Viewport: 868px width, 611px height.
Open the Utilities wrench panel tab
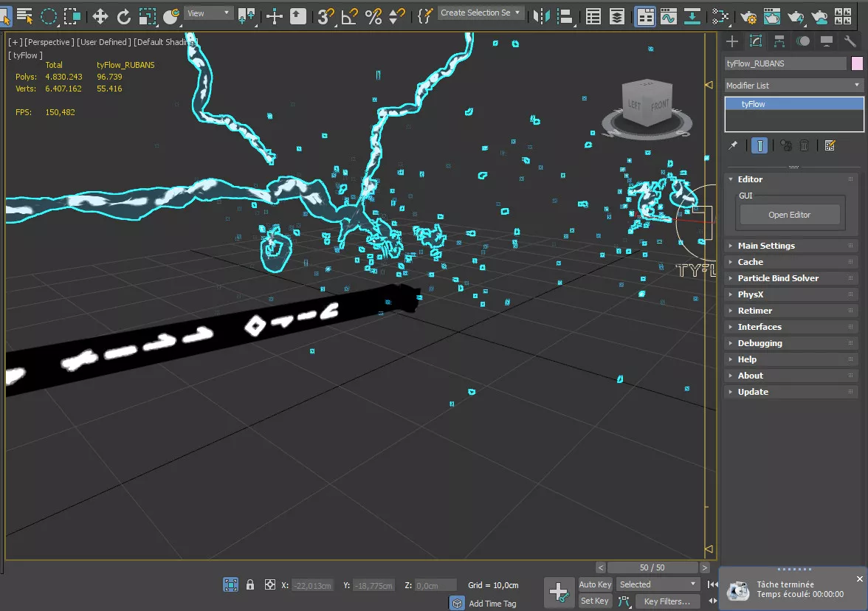point(849,41)
